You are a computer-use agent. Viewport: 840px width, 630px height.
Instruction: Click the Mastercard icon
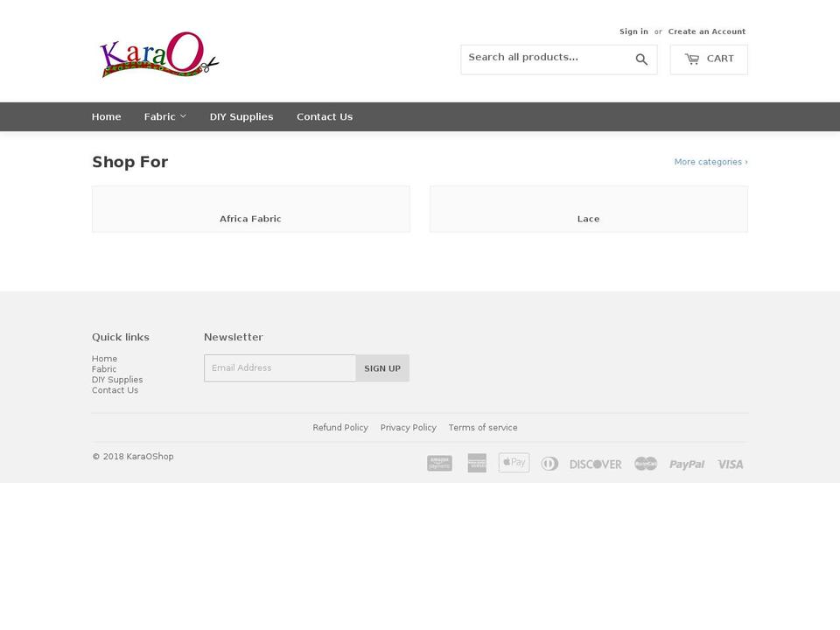646,464
